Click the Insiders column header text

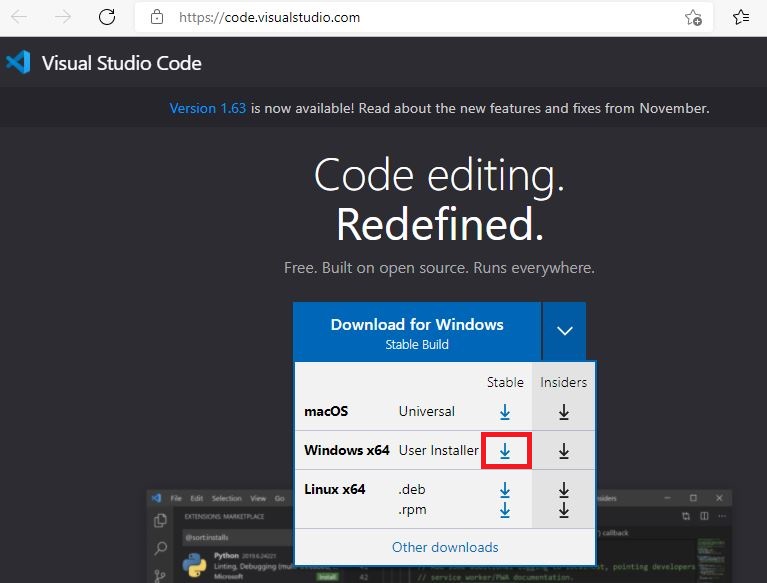[564, 382]
